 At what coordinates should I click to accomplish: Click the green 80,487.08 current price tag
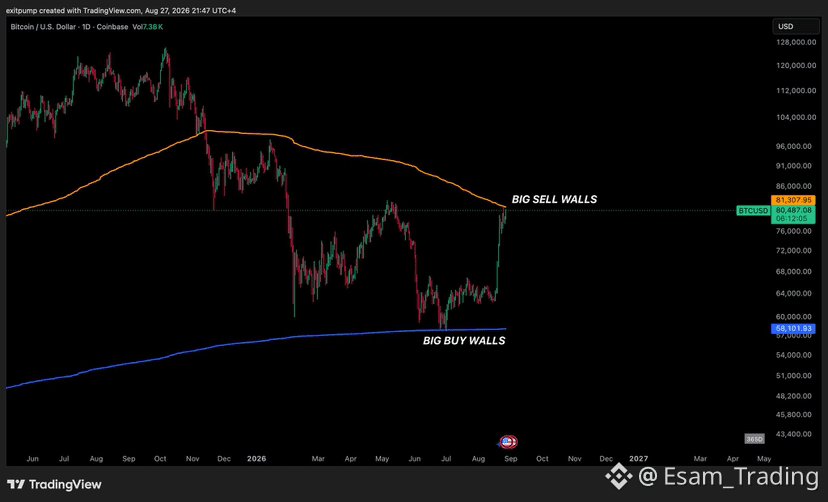click(x=793, y=210)
